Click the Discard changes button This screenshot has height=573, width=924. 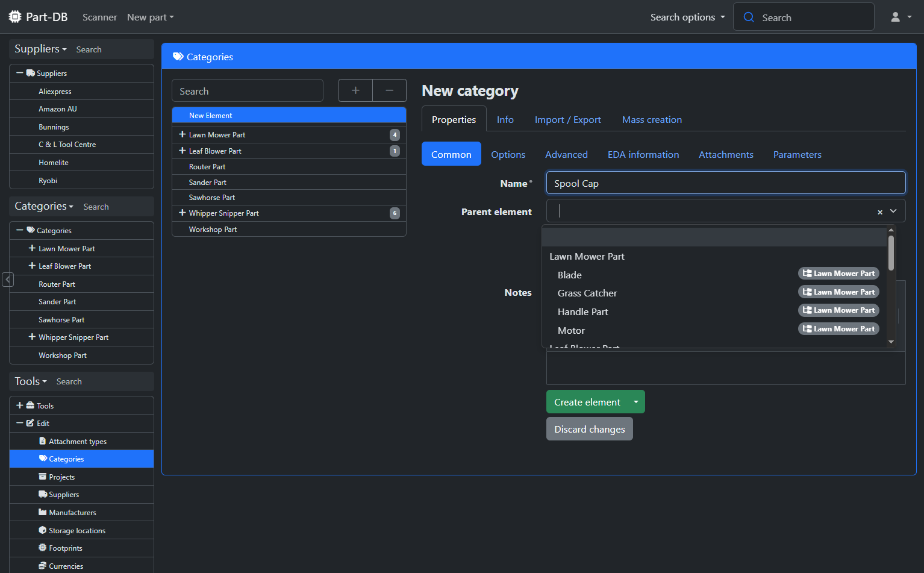[589, 429]
